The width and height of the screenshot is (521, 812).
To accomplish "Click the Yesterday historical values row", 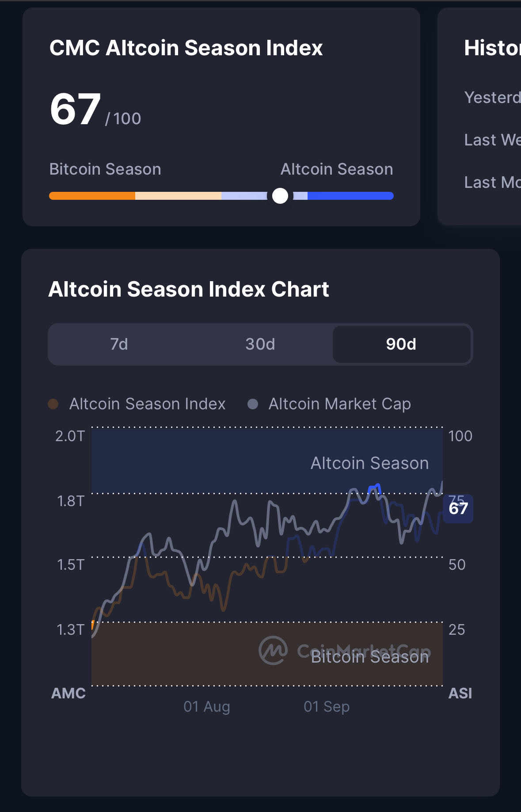I will click(492, 97).
